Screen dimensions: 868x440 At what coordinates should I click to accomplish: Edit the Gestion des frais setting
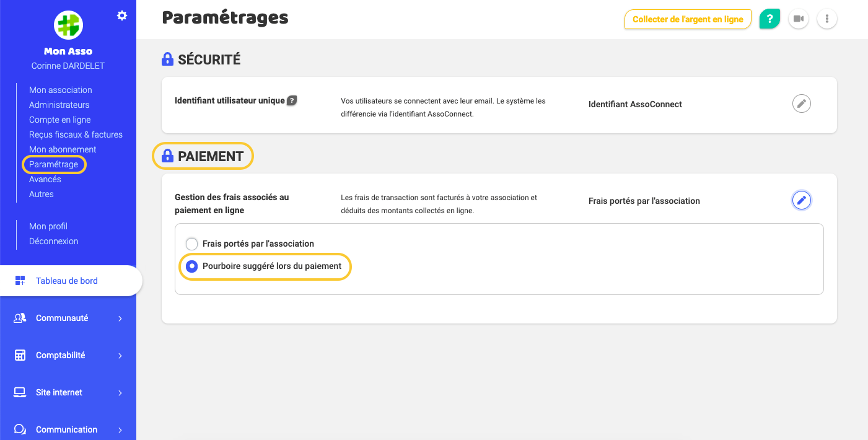point(801,200)
